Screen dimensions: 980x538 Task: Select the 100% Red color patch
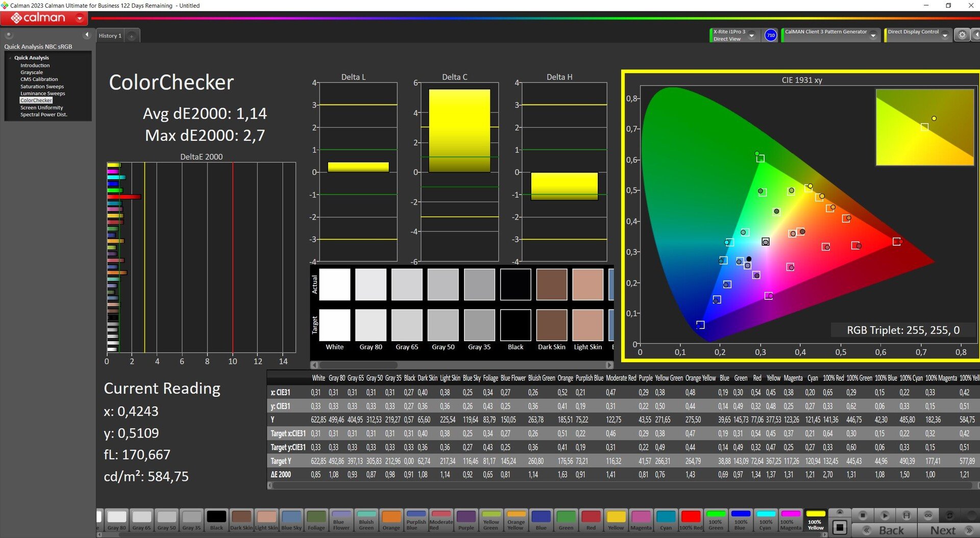691,520
